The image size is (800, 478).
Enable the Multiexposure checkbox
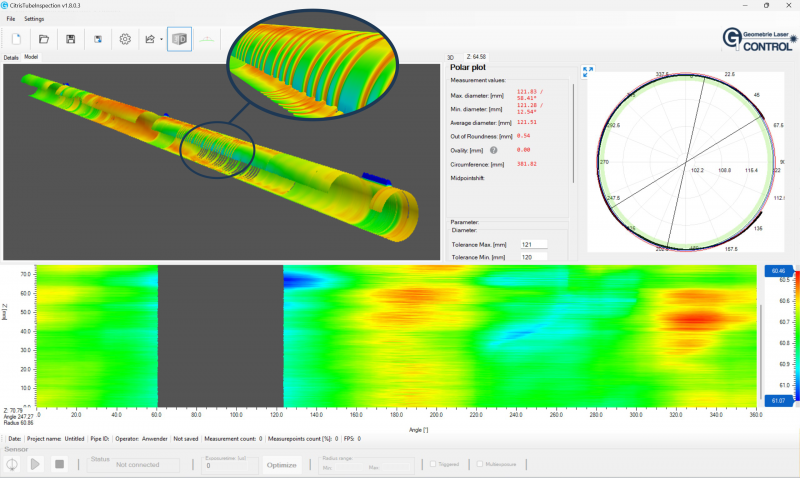tap(480, 464)
